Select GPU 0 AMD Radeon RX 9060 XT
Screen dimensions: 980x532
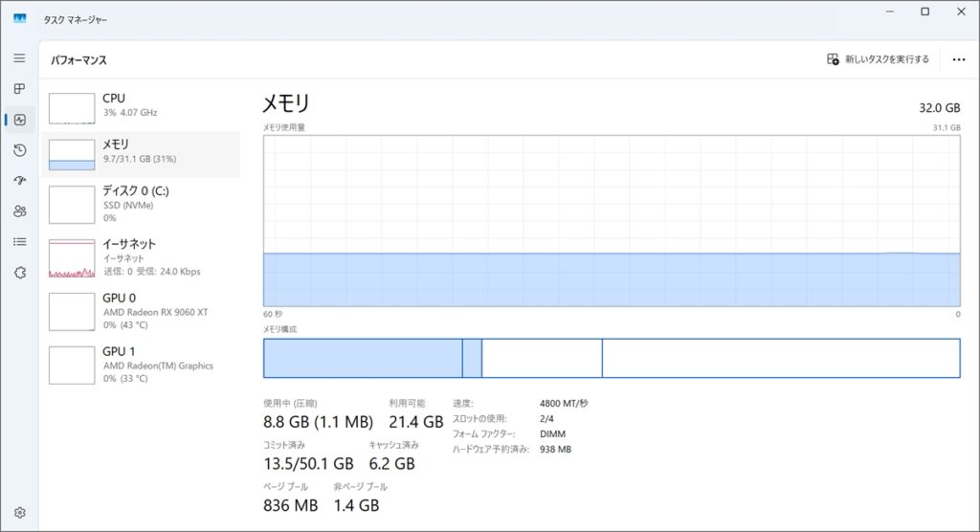tap(144, 311)
